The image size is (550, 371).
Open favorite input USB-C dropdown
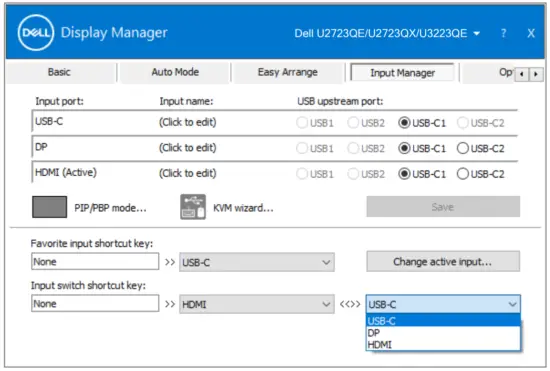click(257, 262)
